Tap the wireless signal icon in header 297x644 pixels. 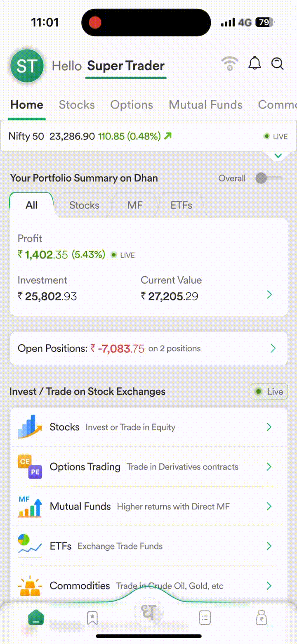point(230,64)
